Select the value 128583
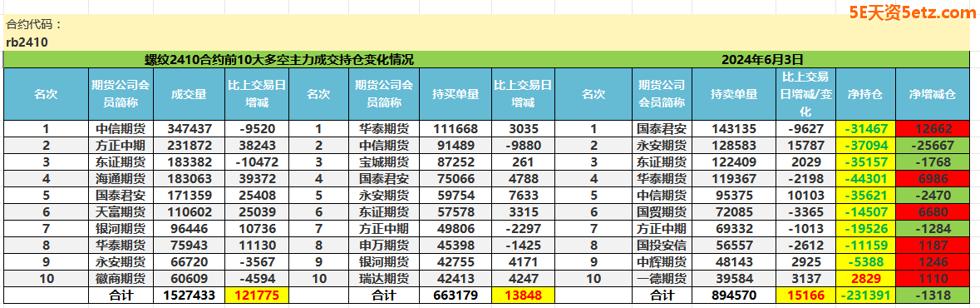This screenshot has height=308, width=980. point(734,146)
